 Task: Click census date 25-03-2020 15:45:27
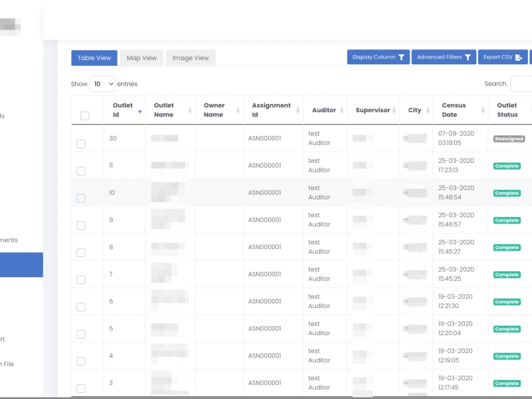pyautogui.click(x=456, y=247)
